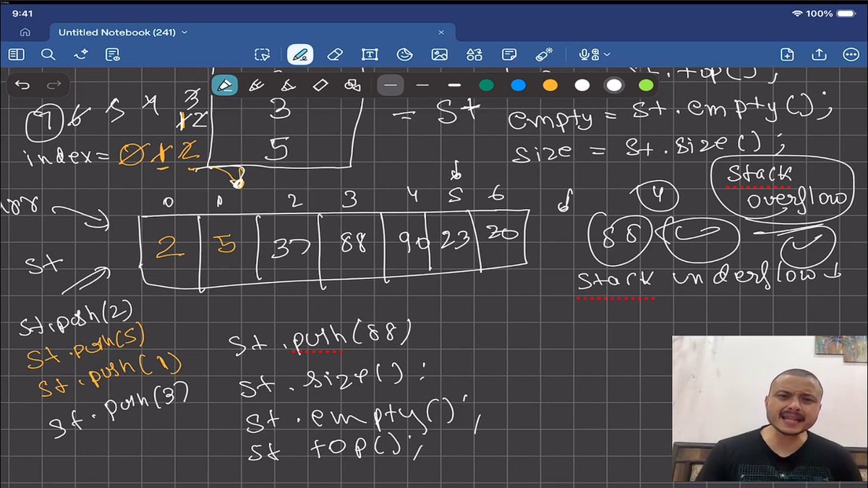Open the microphone recording options
868x488 pixels.
coord(594,54)
